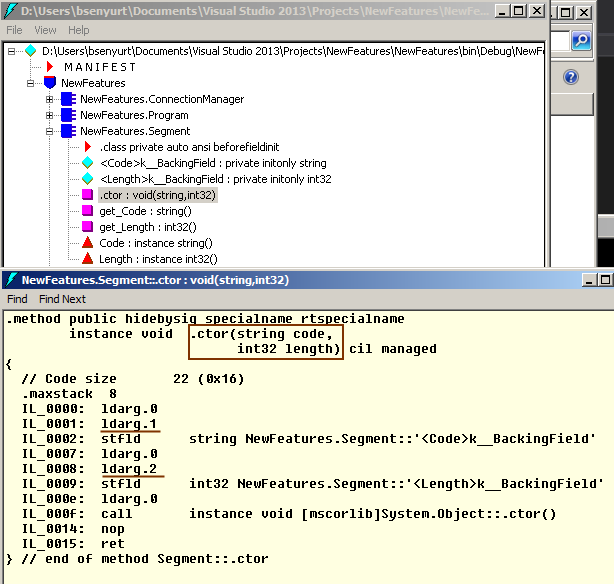614x584 pixels.
Task: Click the magenta square icon for get_Code
Action: [x=88, y=211]
